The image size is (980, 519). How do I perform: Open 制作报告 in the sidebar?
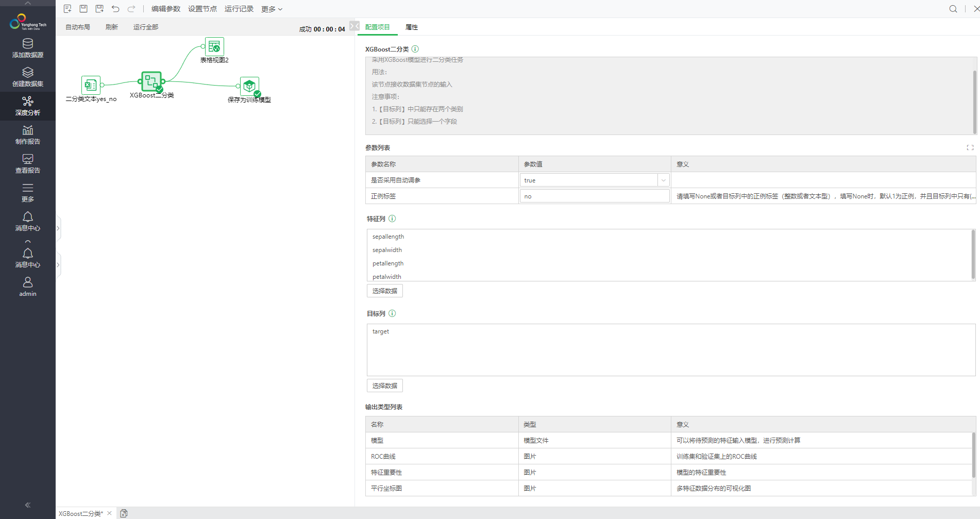(28, 135)
